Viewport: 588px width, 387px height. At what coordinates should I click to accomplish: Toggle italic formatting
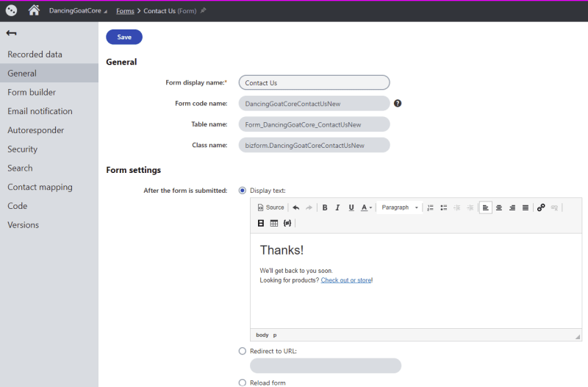(337, 207)
